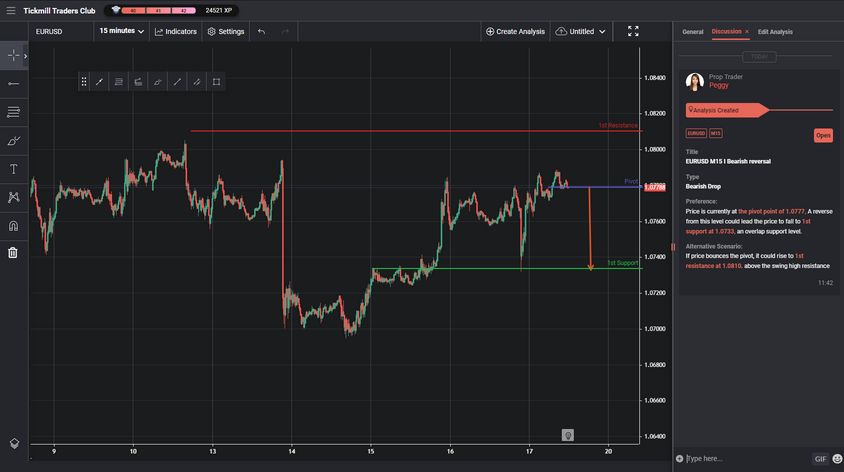This screenshot has height=472, width=844.
Task: Select the Fibonacci retracement lines tool
Action: 13,112
